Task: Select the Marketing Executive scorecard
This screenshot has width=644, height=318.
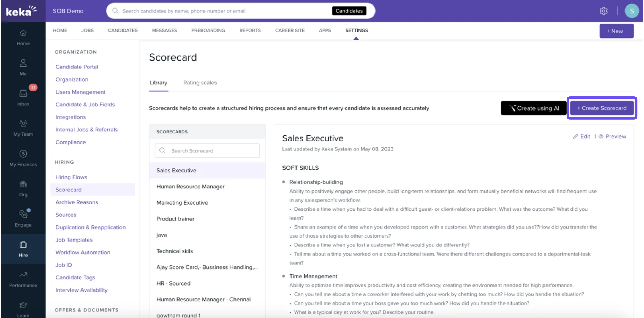Action: (182, 203)
